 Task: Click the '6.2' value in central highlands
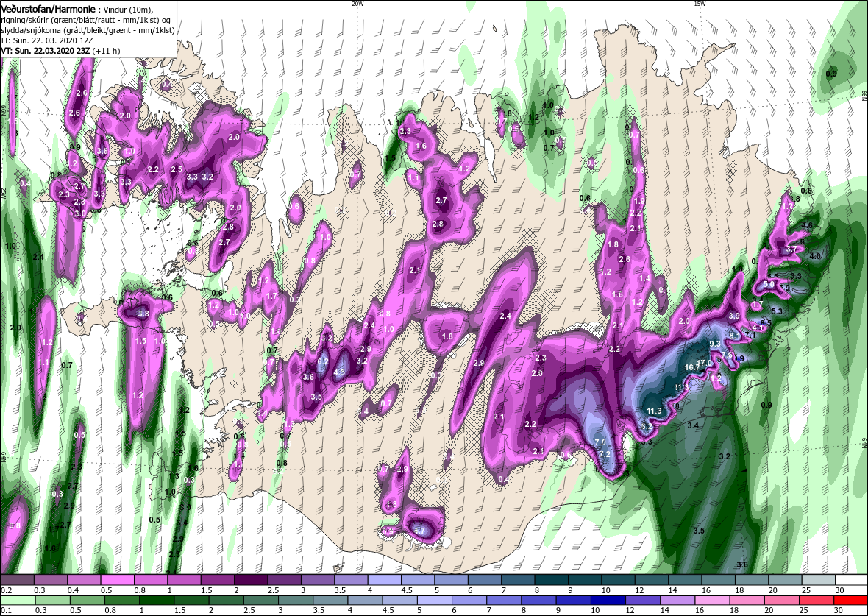pos(323,361)
